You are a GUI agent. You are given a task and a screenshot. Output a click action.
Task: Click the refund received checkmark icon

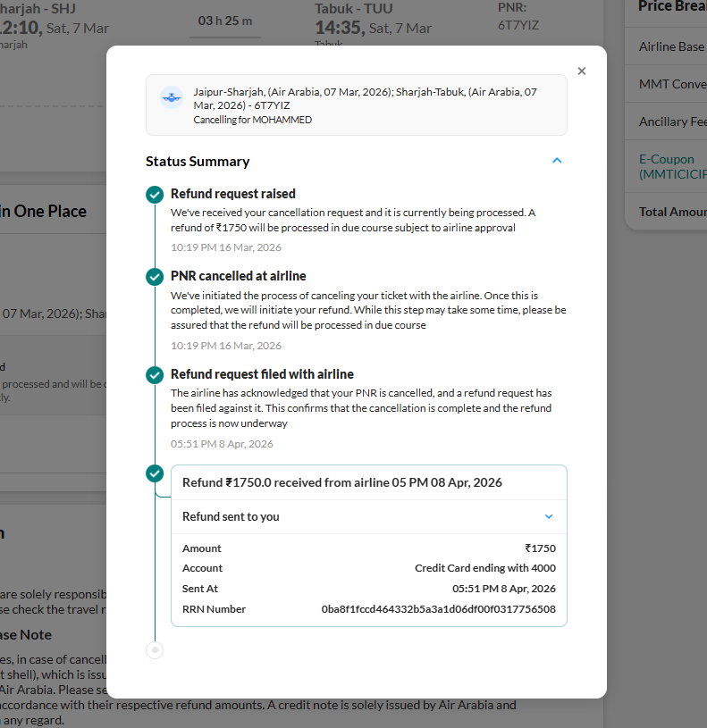point(155,473)
